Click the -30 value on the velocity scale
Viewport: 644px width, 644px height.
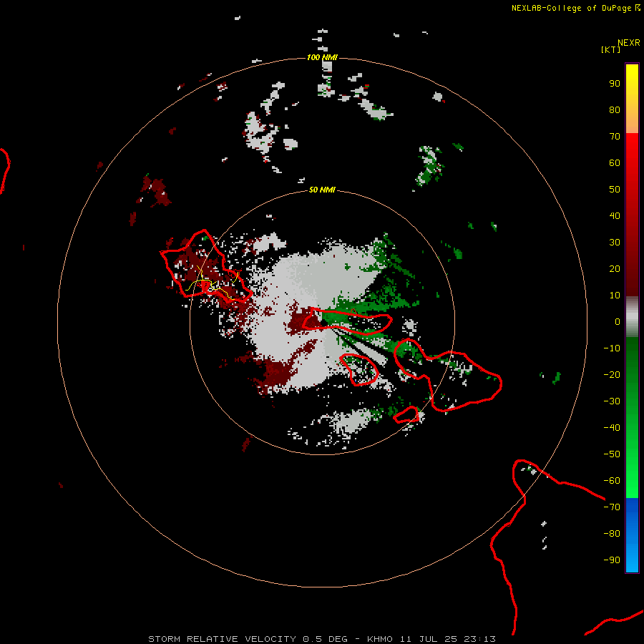coord(612,401)
